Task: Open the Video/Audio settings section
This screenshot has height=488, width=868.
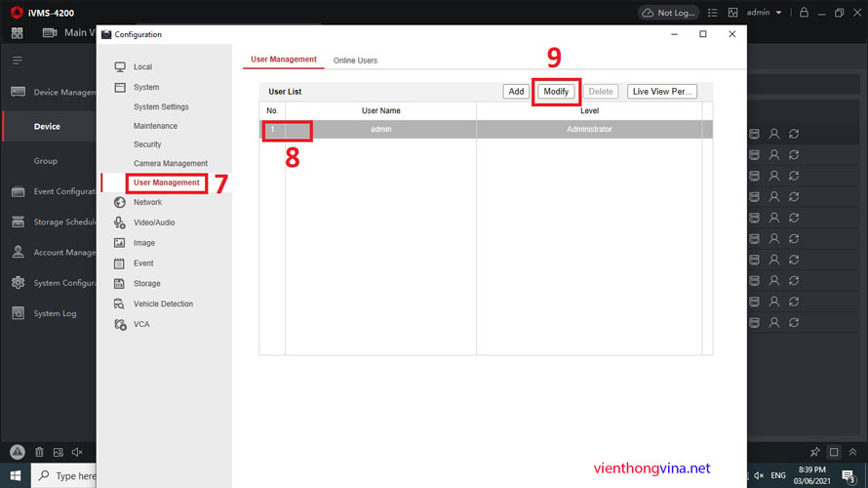Action: (x=153, y=223)
